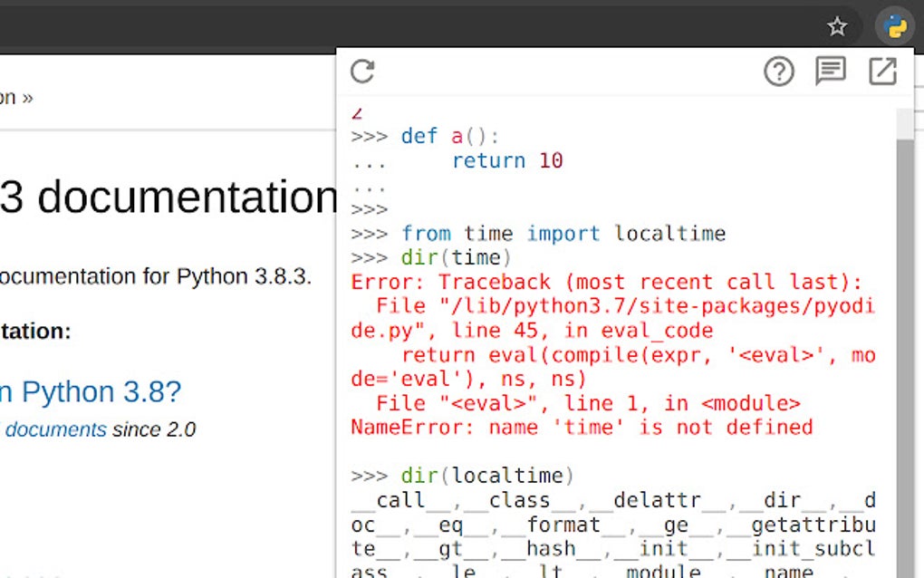Bookmark this page with the star icon
924x578 pixels.
click(x=837, y=26)
